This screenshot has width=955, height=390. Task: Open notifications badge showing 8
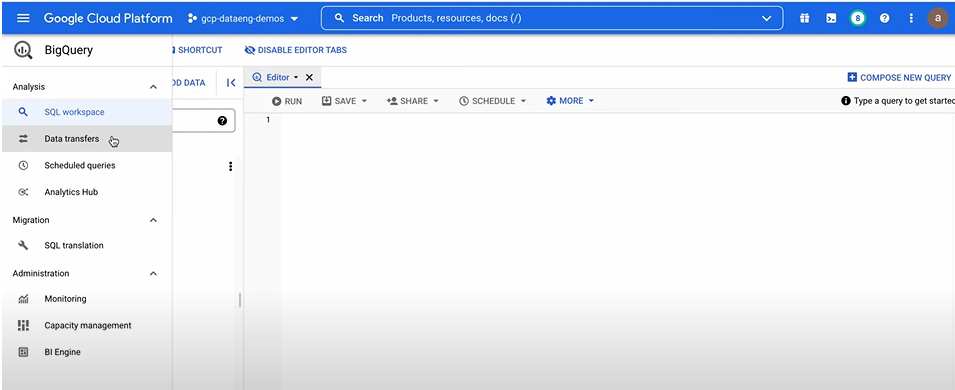click(x=858, y=18)
